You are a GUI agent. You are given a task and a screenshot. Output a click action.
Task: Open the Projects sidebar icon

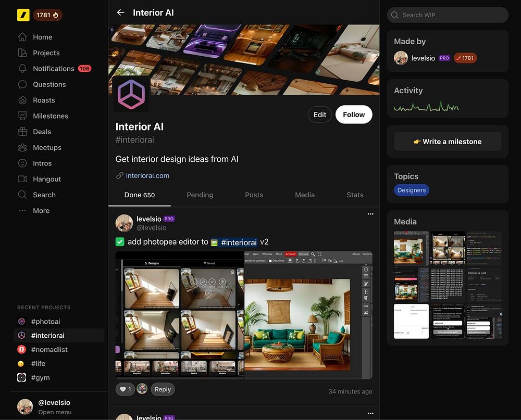22,53
